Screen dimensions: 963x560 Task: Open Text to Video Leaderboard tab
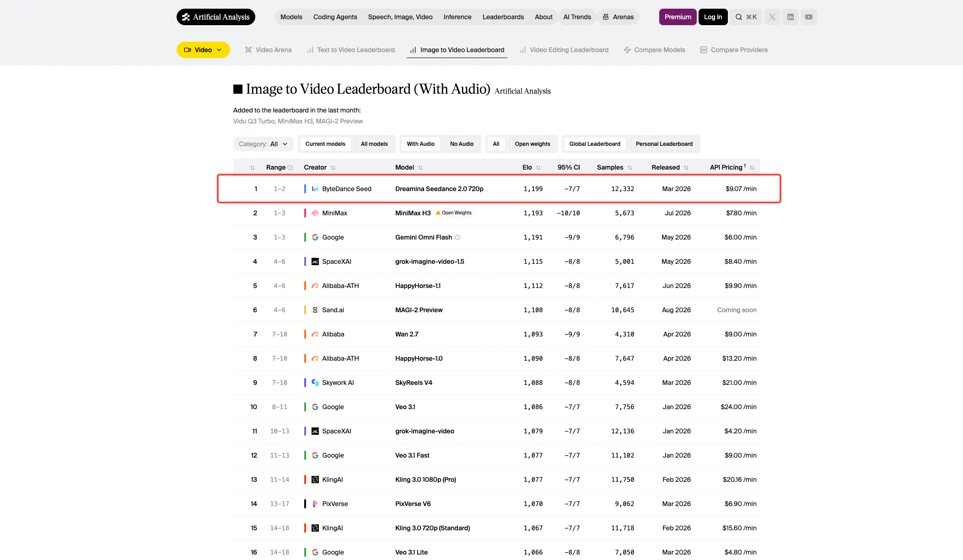click(351, 50)
